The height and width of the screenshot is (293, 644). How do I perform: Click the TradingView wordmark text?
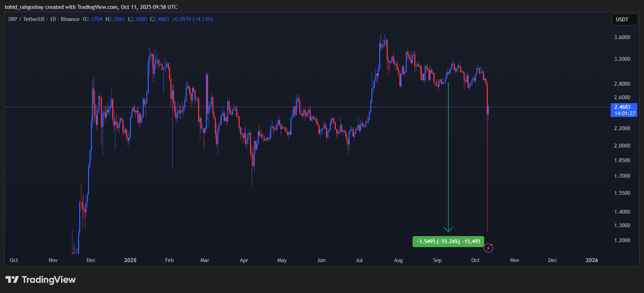tap(49, 280)
